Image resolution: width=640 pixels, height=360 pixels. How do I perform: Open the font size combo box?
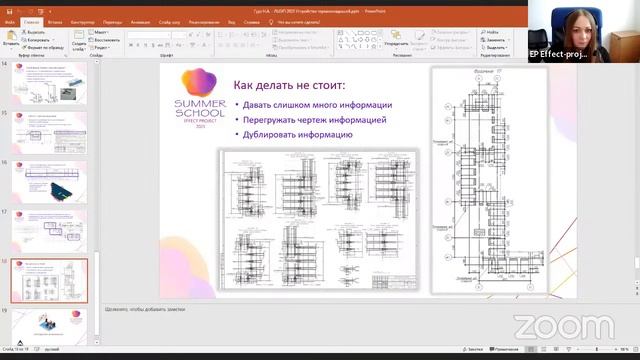coord(179,36)
